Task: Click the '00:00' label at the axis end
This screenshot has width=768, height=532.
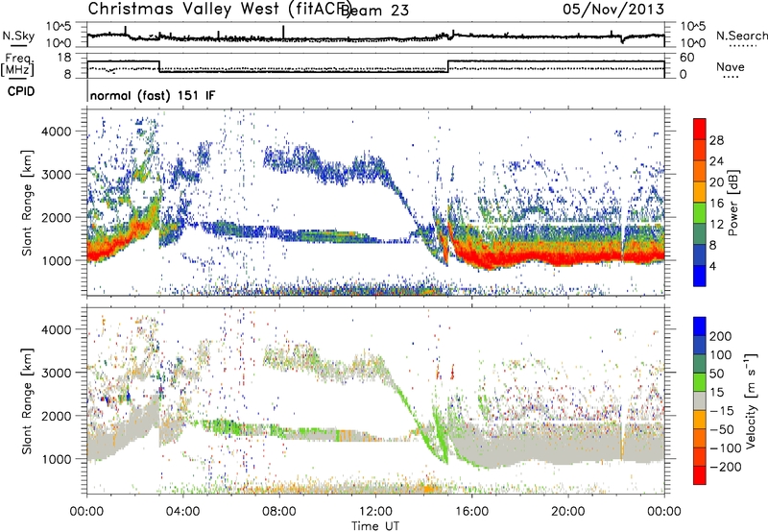Action: (664, 512)
